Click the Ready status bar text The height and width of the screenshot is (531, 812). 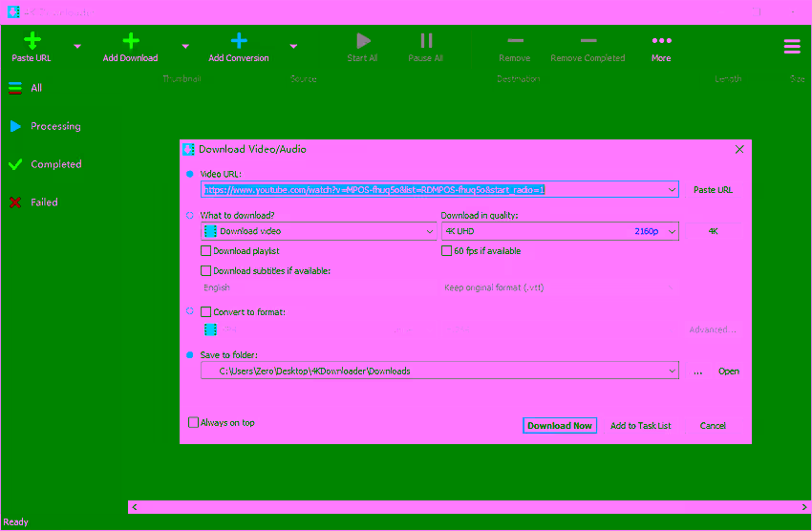click(15, 522)
